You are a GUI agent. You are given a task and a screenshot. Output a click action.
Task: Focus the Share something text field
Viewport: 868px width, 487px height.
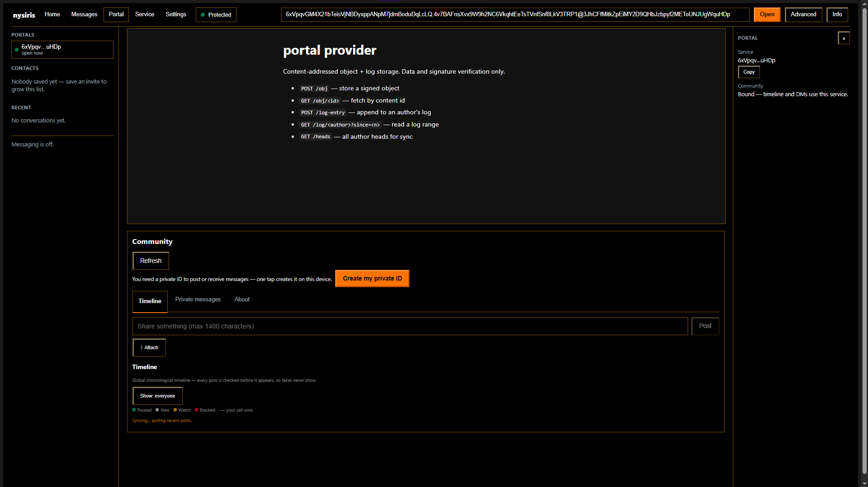pyautogui.click(x=410, y=326)
